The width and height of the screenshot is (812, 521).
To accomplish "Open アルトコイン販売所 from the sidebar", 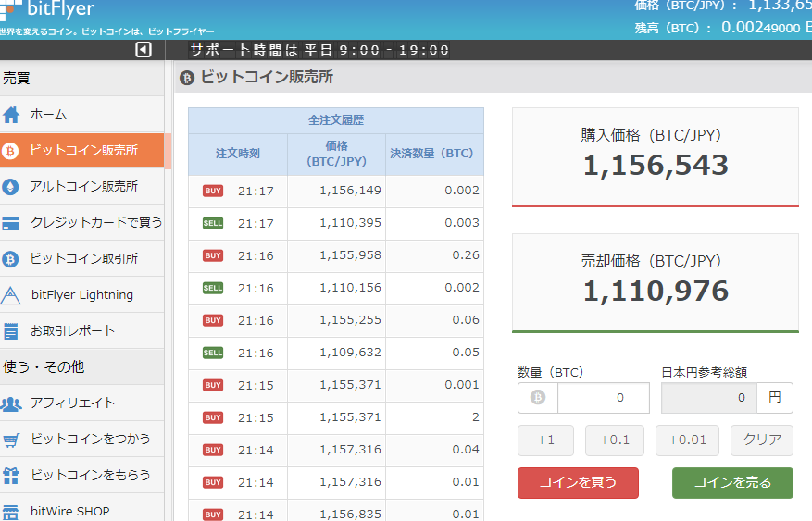I will point(81,187).
